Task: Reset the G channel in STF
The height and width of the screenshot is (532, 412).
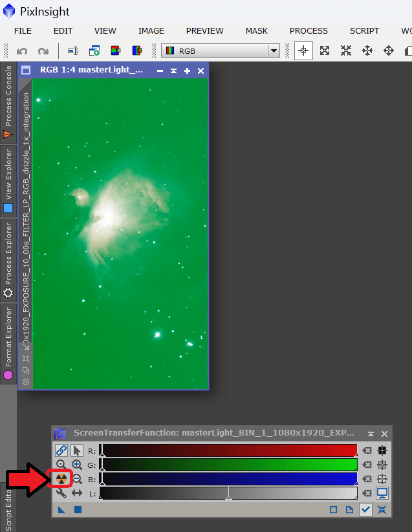Action: [x=367, y=465]
